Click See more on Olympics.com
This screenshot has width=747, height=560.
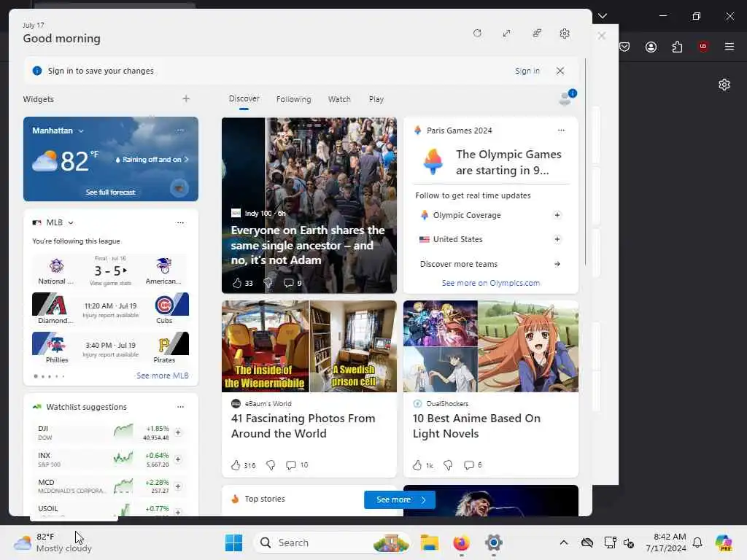491,283
